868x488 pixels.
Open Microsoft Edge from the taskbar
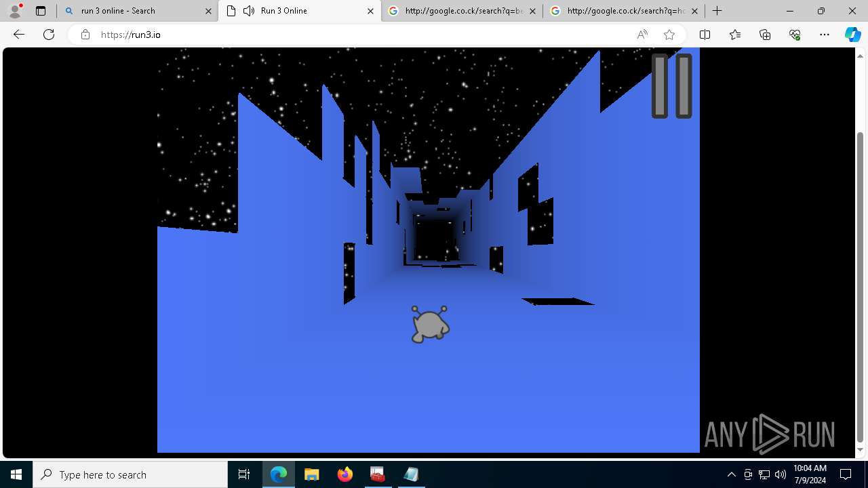coord(279,474)
